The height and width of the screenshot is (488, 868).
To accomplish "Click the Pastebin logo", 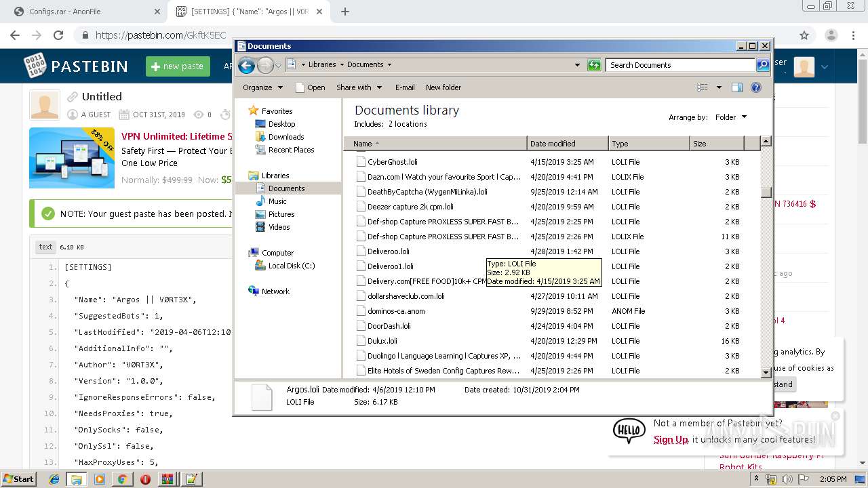I will click(76, 66).
